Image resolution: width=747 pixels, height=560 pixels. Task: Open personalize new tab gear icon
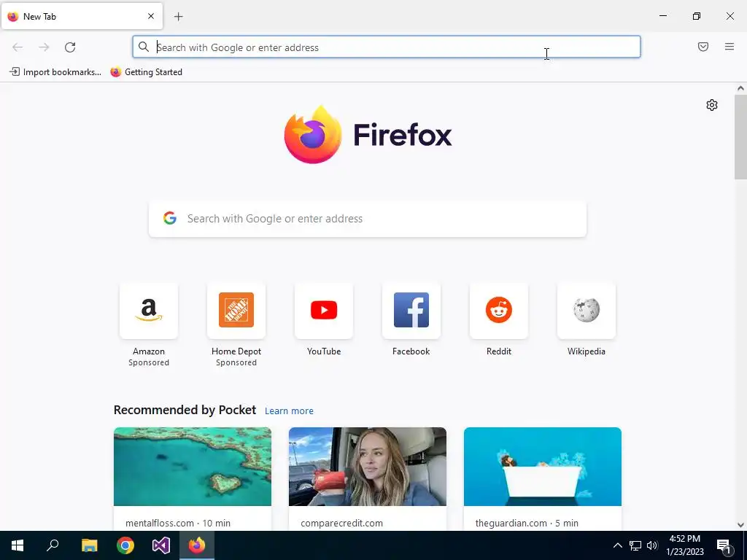pyautogui.click(x=712, y=105)
